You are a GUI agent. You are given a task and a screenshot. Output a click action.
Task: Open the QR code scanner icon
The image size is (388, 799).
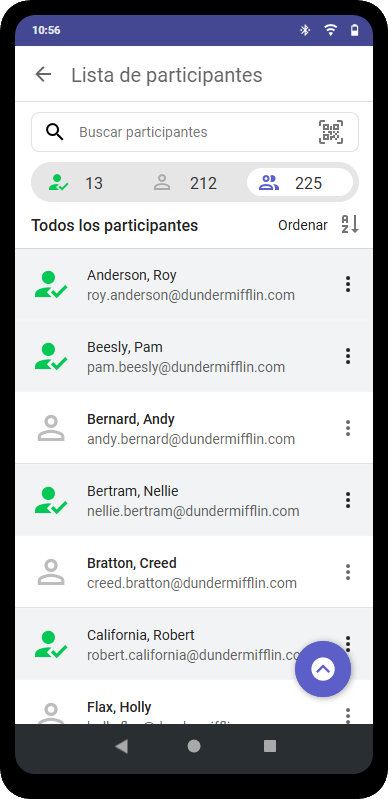point(331,132)
